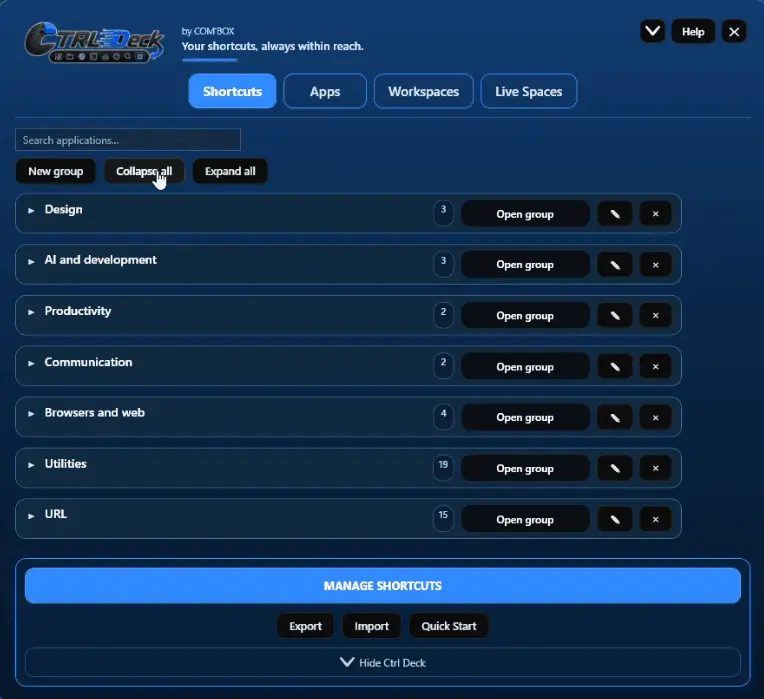
Task: Delete the Browsers and web group
Action: click(655, 417)
